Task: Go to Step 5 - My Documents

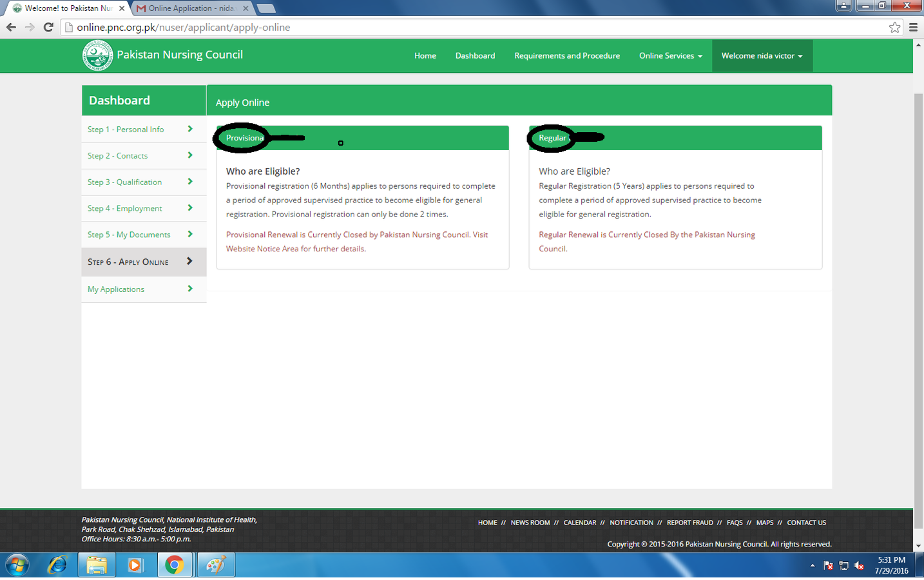Action: click(x=144, y=235)
